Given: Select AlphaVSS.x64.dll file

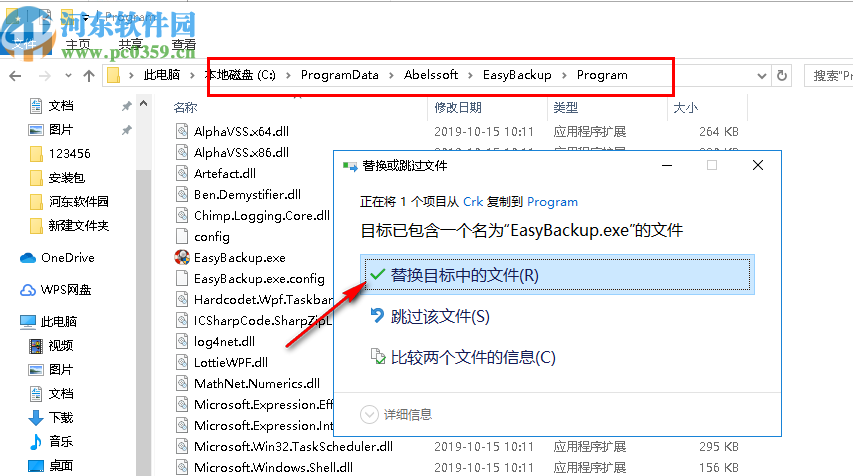Looking at the screenshot, I should [241, 131].
